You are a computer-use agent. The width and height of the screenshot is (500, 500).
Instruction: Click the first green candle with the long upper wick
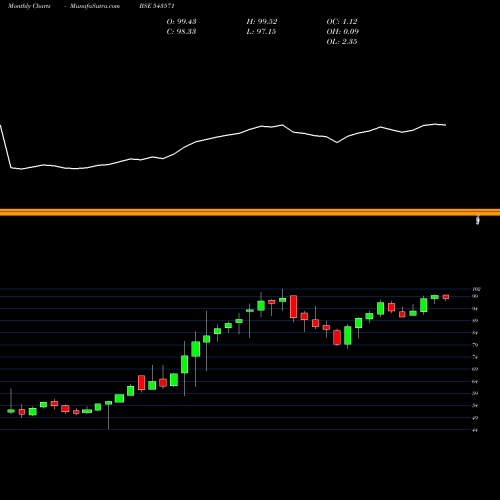pos(11,411)
